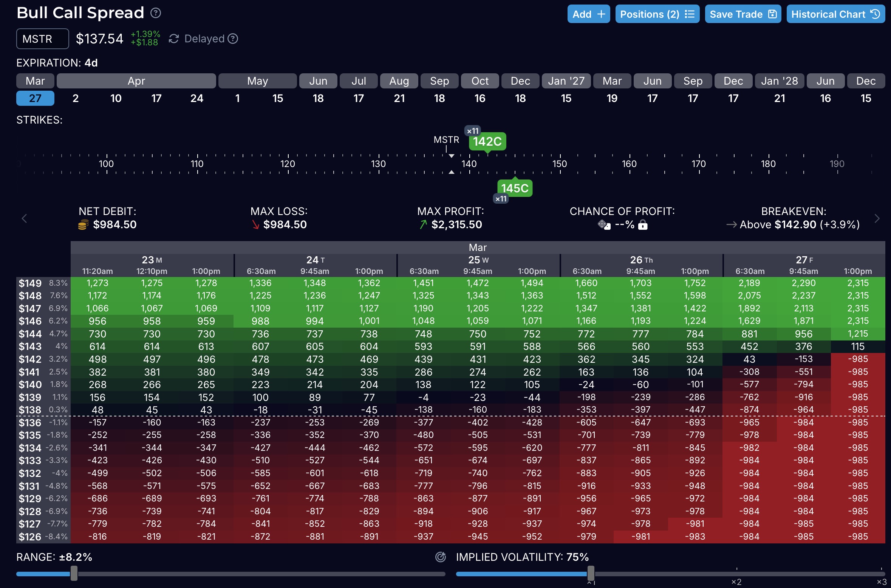Screen dimensions: 891x588
Task: Click the 145C strike marker
Action: coord(515,188)
